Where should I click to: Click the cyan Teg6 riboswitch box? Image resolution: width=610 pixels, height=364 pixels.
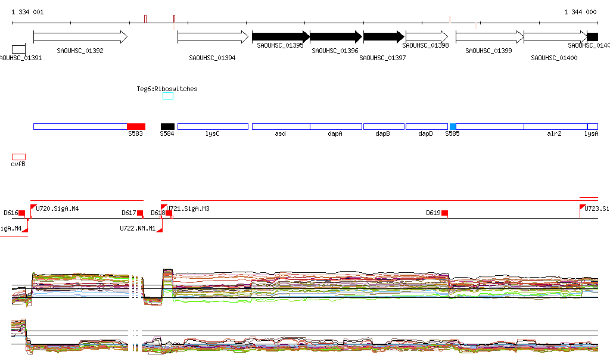[168, 96]
